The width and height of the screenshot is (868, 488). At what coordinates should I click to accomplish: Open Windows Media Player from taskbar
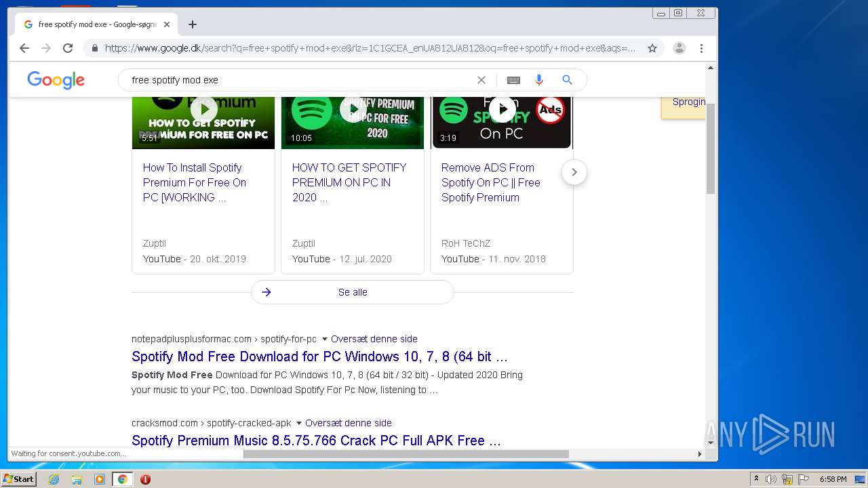[x=100, y=479]
